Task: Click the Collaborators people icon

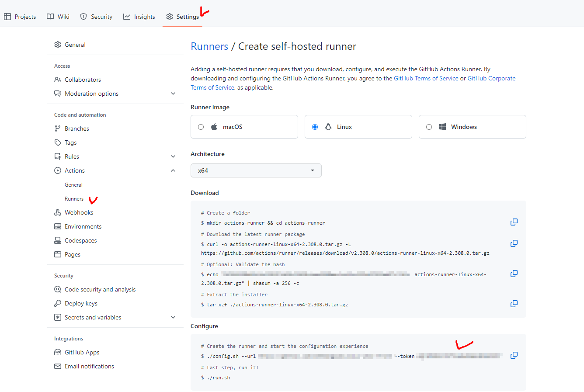Action: coord(58,80)
